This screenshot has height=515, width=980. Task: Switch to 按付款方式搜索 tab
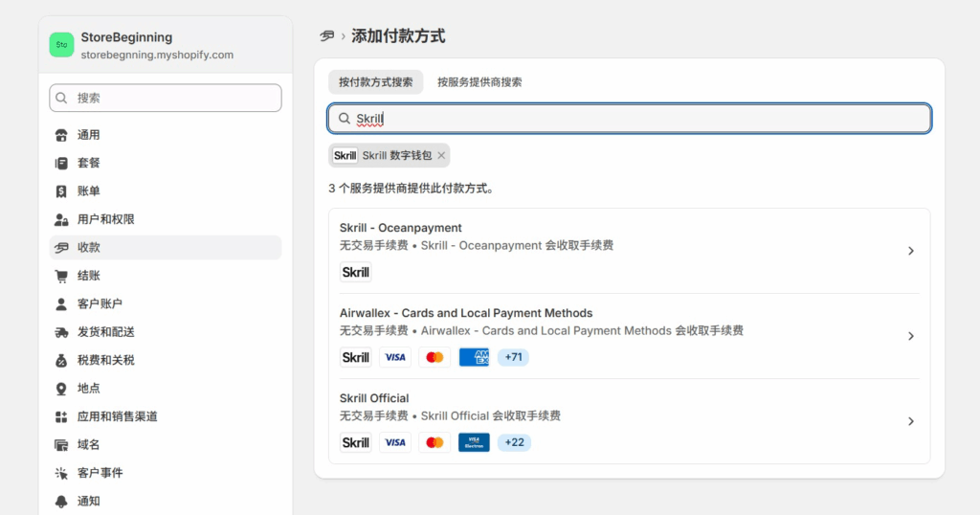coord(375,82)
